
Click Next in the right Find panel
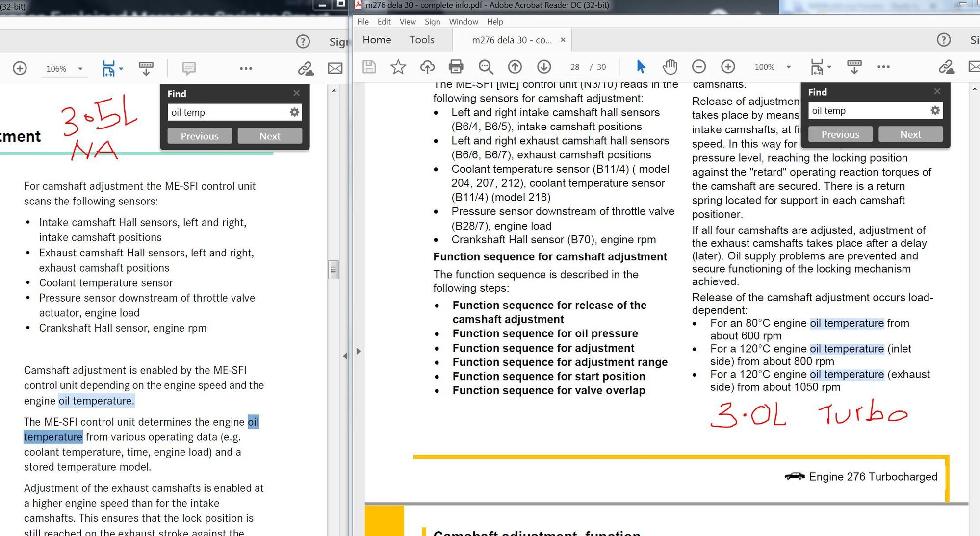pyautogui.click(x=910, y=134)
